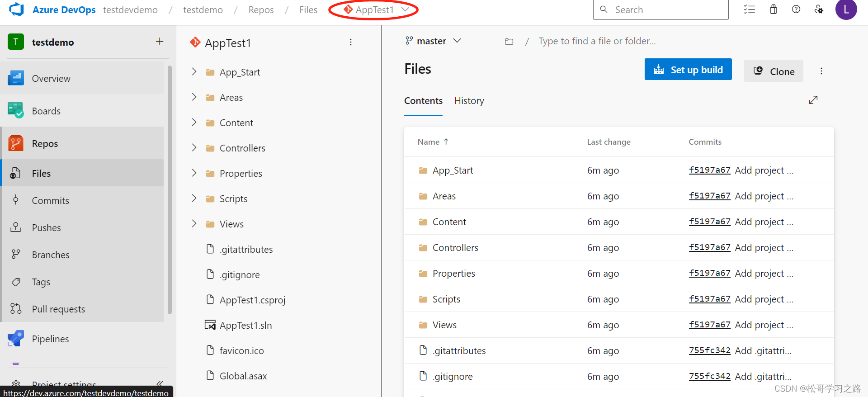Select Files under Repos
Viewport: 868px width, 397px height.
tap(83, 173)
